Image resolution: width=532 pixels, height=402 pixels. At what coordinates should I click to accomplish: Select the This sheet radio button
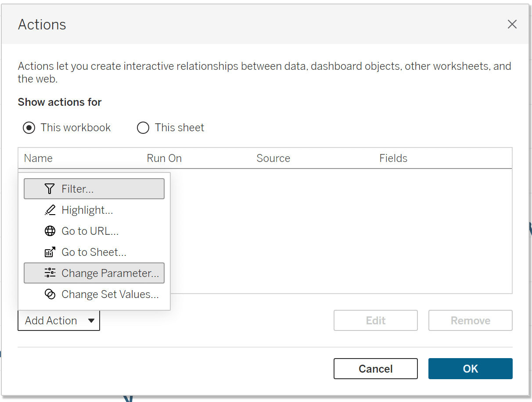(143, 128)
